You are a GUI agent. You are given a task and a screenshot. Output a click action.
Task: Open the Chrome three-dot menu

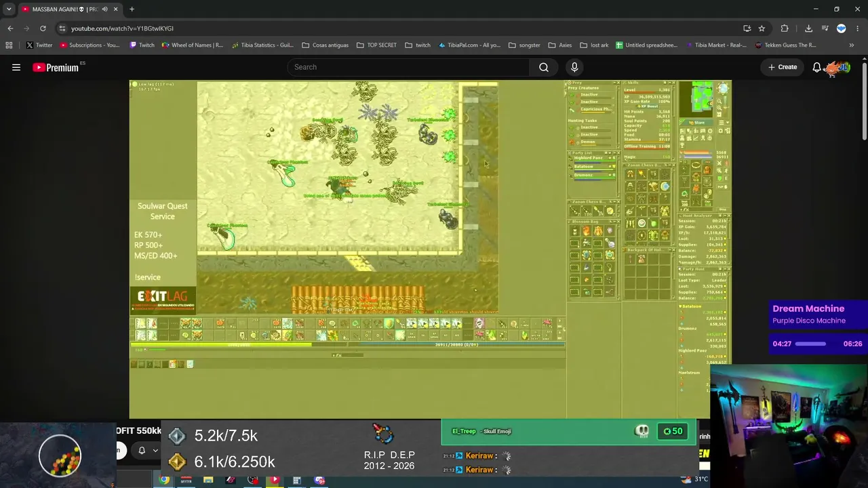pos(858,28)
